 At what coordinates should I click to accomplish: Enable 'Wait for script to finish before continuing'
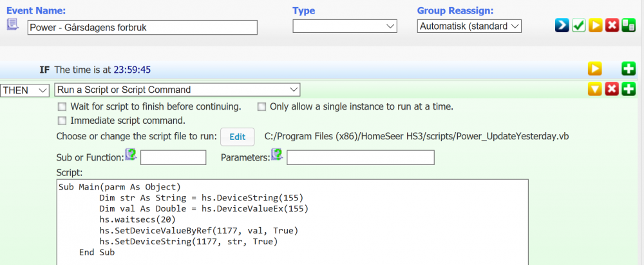(62, 107)
